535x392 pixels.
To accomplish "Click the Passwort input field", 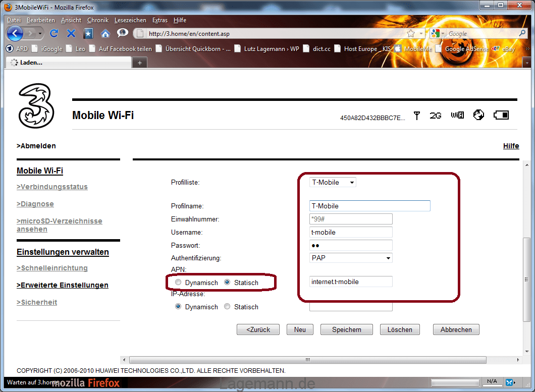I will (x=351, y=245).
